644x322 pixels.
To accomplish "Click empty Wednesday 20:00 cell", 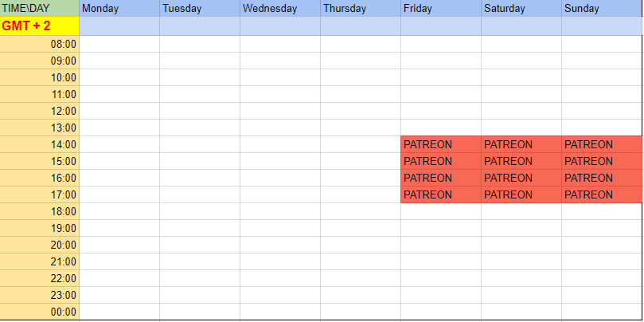I will 280,245.
